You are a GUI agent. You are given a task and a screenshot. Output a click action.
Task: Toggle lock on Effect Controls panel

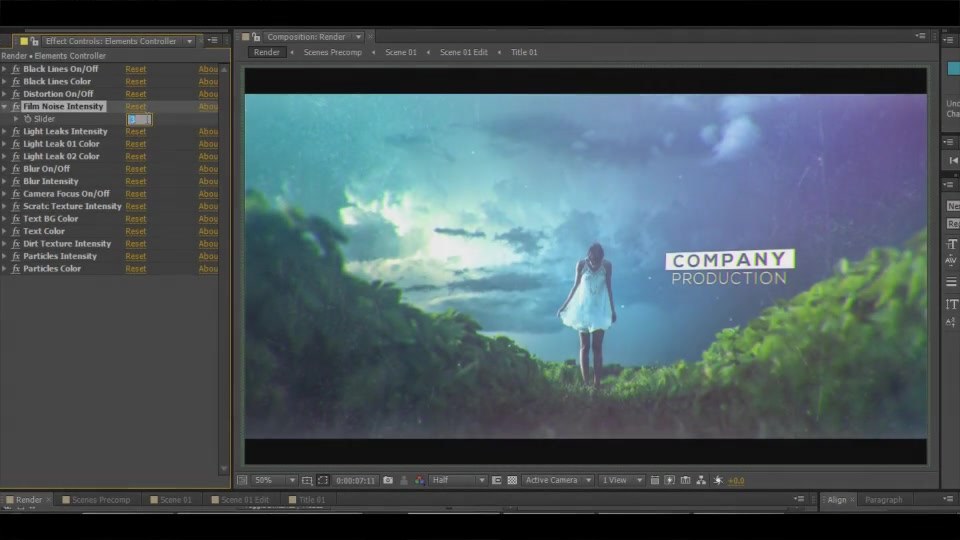click(35, 41)
